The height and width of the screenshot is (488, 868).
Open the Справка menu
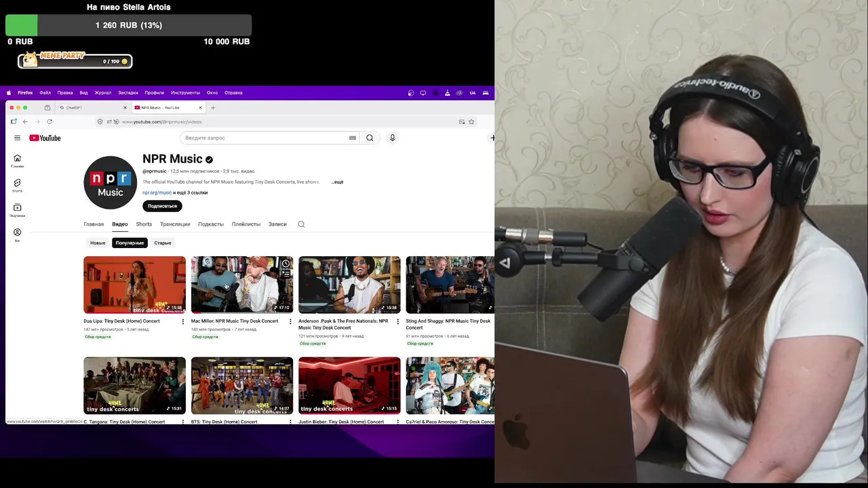pyautogui.click(x=233, y=93)
